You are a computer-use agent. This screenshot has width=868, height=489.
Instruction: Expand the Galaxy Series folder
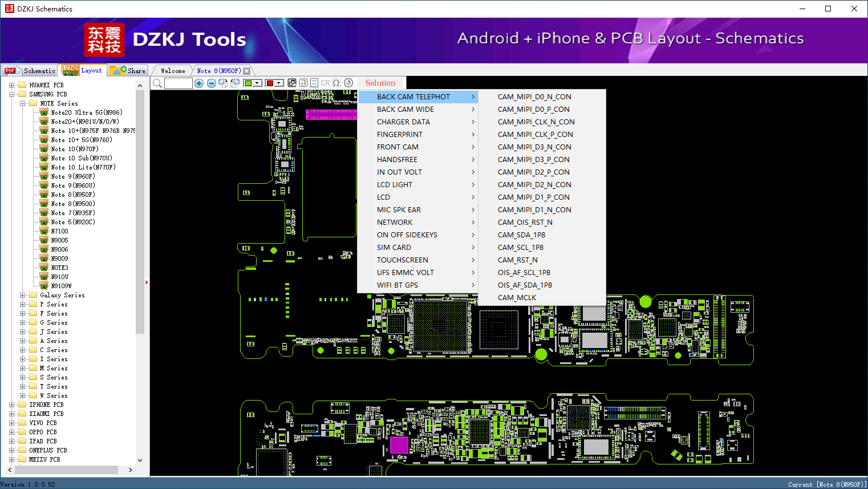23,295
